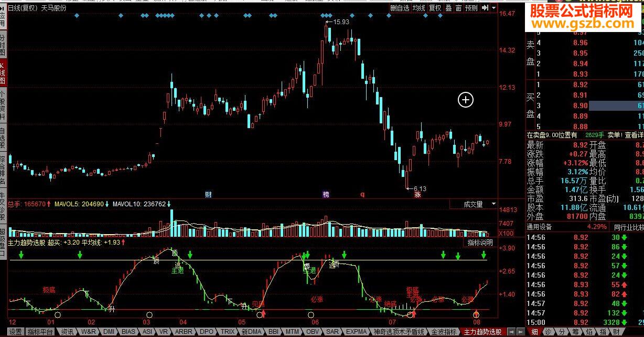Click the 设置 tab at bottom
Screen dimensions: 644x337
pos(15,332)
